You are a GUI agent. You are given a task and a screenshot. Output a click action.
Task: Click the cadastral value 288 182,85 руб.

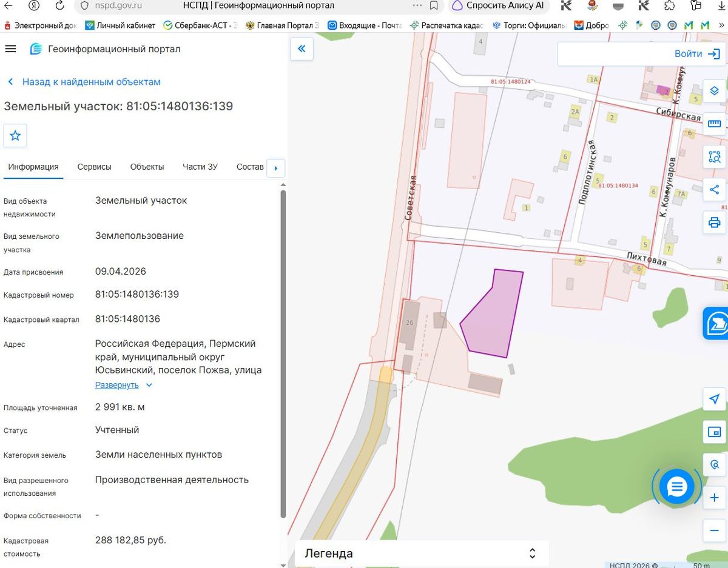(130, 540)
